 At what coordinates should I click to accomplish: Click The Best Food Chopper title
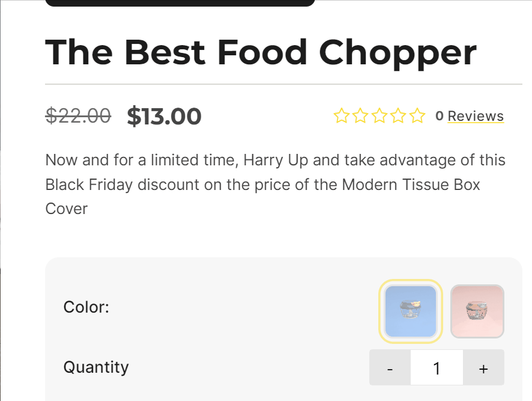261,53
